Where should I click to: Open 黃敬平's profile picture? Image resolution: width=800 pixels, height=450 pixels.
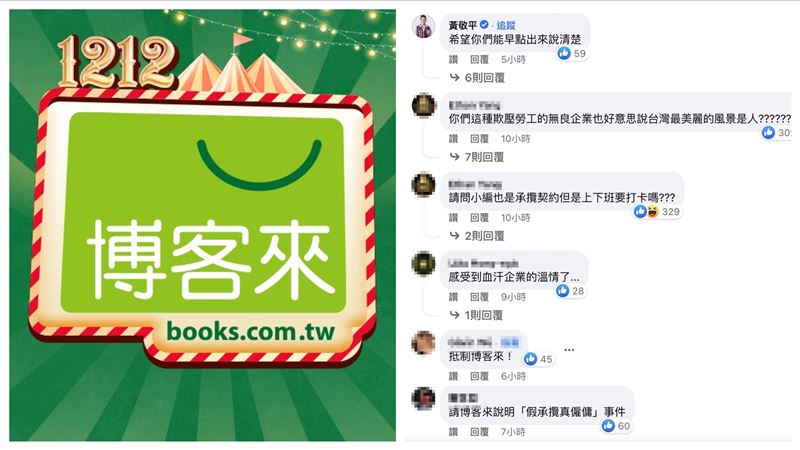[x=423, y=26]
